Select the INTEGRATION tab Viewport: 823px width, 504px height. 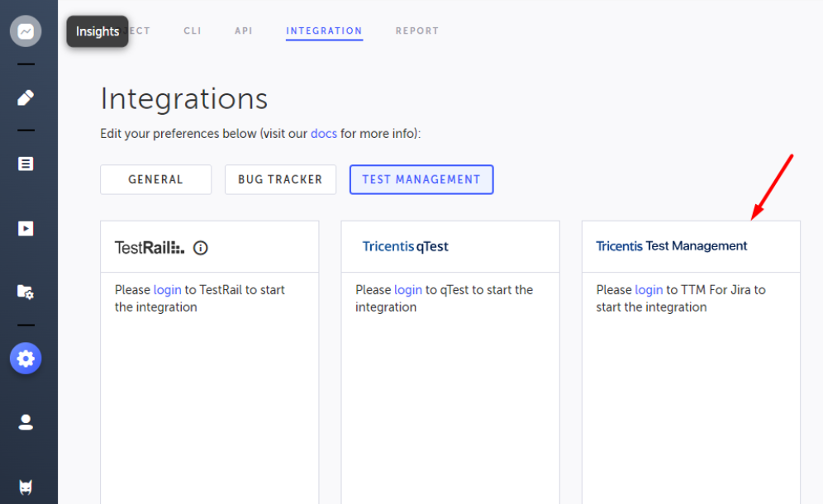coord(324,31)
